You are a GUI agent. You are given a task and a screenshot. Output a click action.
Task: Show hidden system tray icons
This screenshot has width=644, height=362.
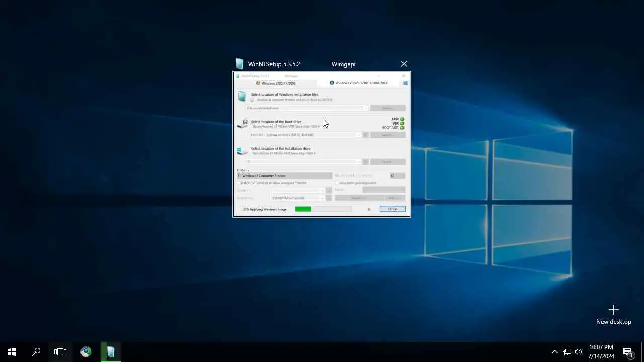pyautogui.click(x=554, y=352)
